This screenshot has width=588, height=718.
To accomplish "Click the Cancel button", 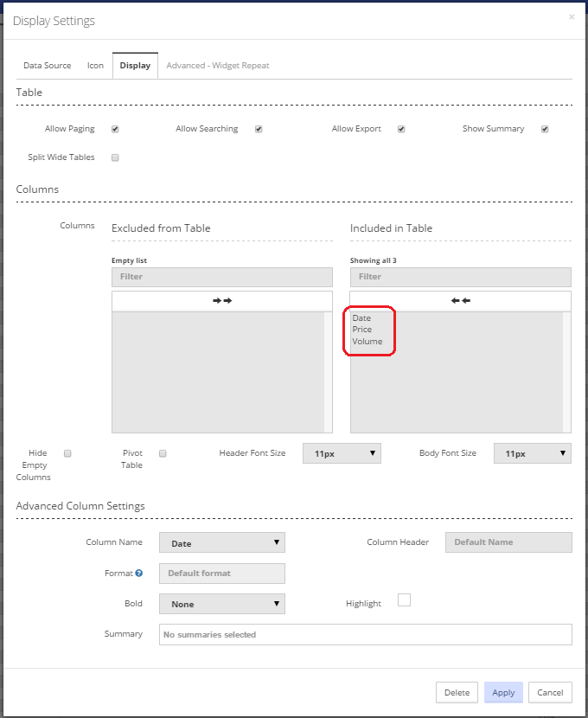I will click(x=550, y=692).
